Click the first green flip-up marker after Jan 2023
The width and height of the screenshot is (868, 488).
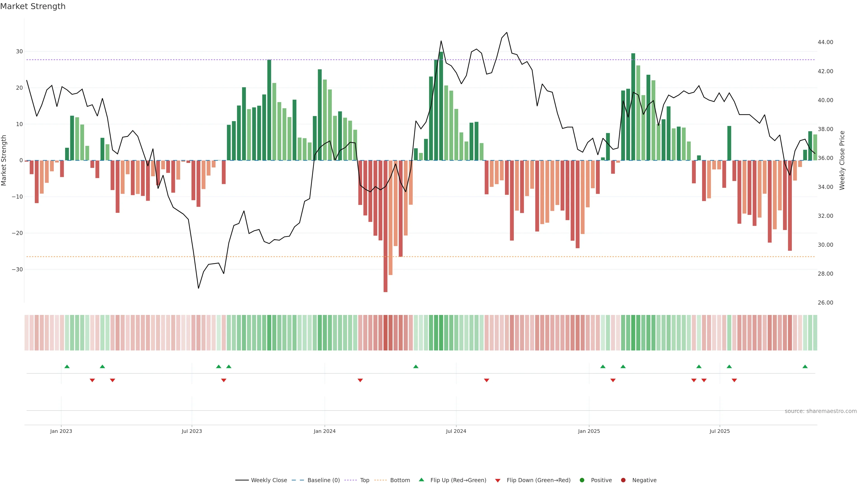click(x=67, y=366)
